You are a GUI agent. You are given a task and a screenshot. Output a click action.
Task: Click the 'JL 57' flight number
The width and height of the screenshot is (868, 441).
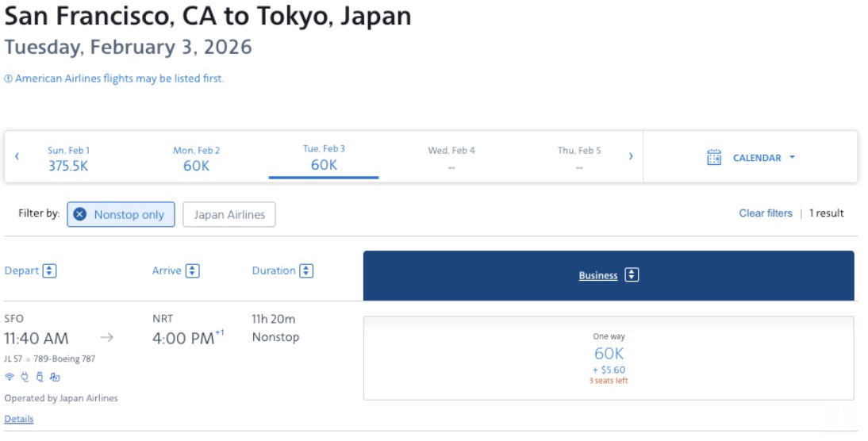coord(13,359)
